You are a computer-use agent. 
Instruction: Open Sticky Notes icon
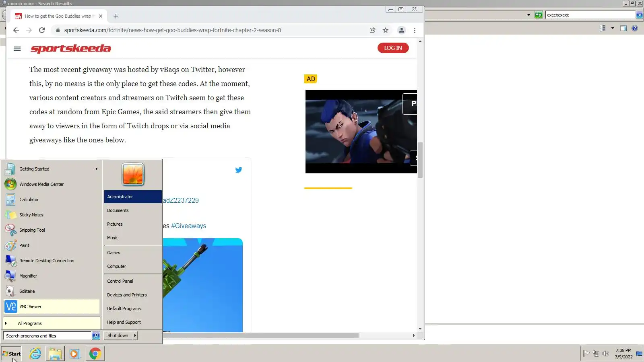(x=10, y=215)
